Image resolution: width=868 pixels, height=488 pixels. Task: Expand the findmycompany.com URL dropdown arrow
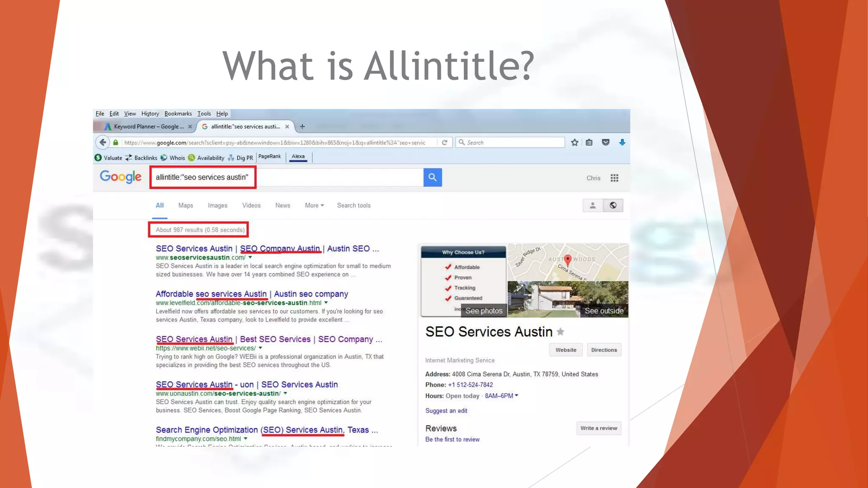point(245,438)
